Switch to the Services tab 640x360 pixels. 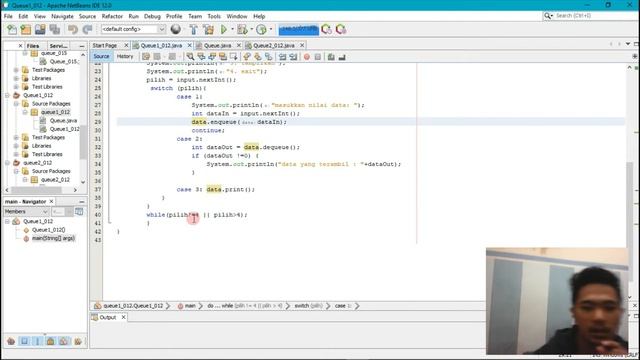click(x=58, y=46)
